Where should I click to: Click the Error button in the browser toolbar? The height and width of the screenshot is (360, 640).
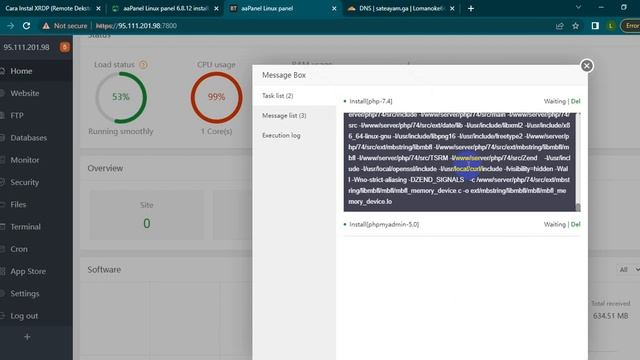pos(631,26)
